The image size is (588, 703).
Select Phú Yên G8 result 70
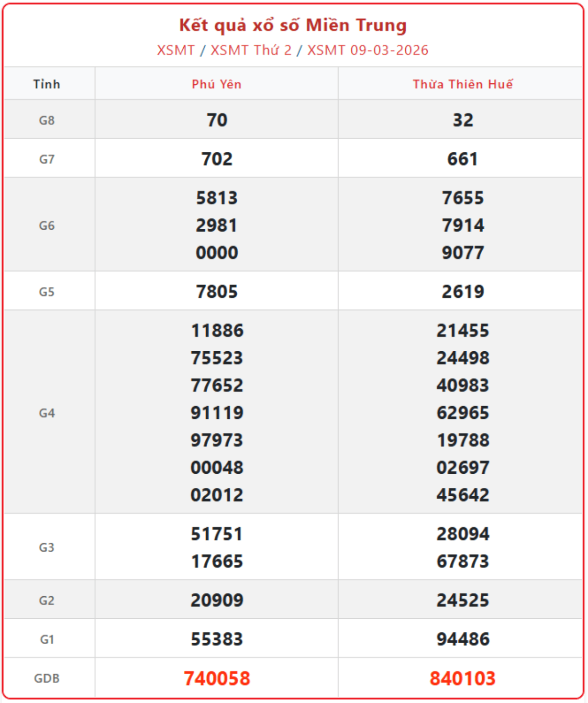pyautogui.click(x=217, y=120)
